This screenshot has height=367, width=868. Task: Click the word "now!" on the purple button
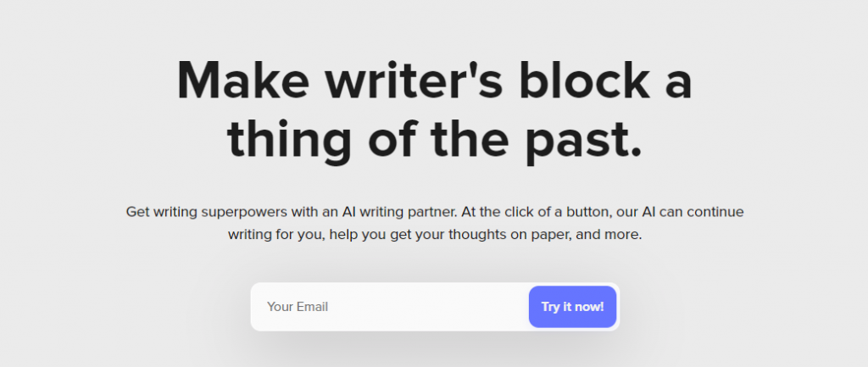pyautogui.click(x=588, y=307)
